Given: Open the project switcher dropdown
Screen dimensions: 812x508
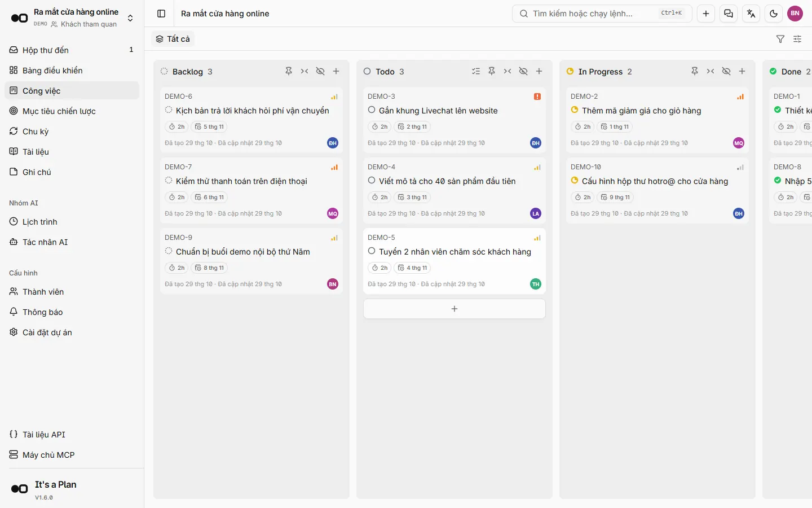Looking at the screenshot, I should [72, 17].
